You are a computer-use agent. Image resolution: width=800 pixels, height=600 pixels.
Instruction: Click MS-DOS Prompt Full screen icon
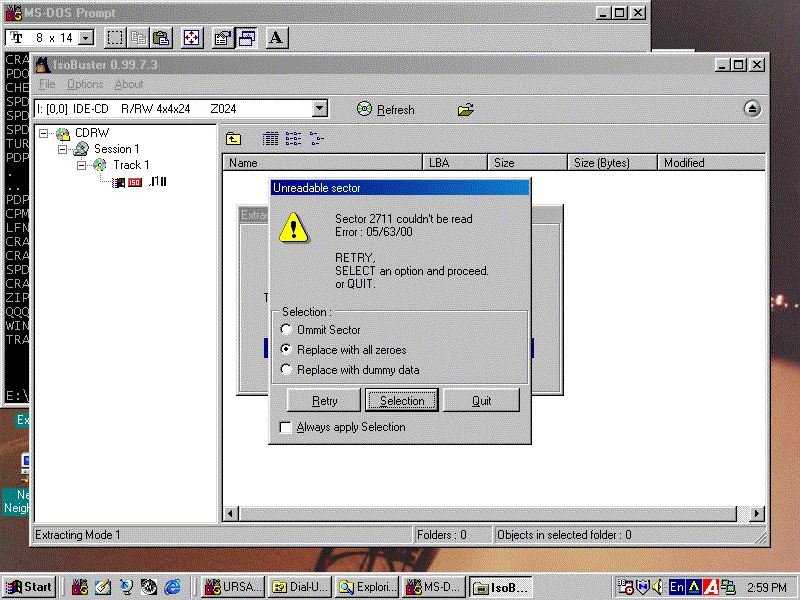click(192, 38)
